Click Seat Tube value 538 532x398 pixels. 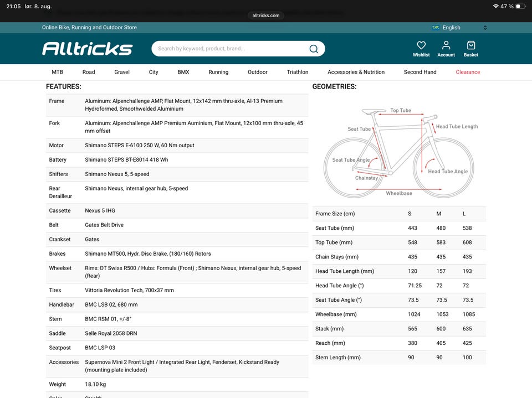tap(467, 228)
